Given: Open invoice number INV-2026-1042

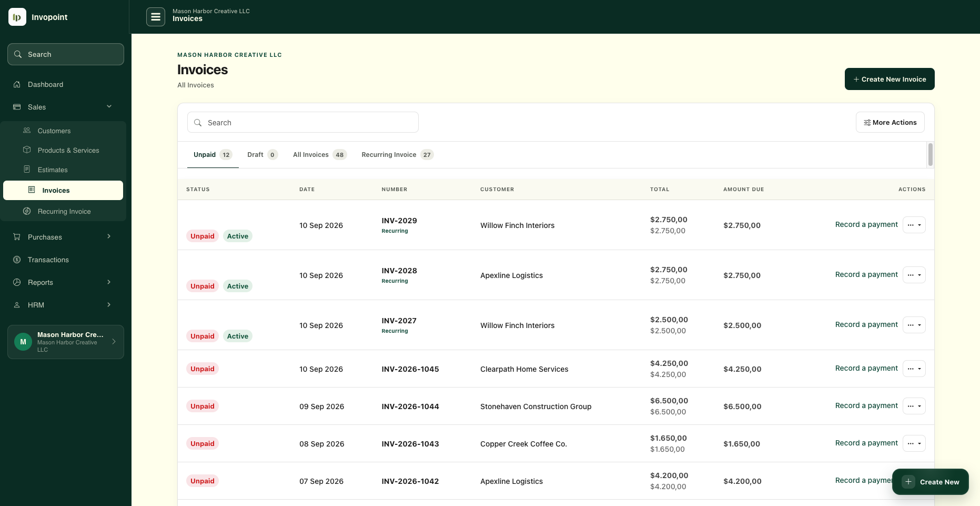Looking at the screenshot, I should (410, 481).
